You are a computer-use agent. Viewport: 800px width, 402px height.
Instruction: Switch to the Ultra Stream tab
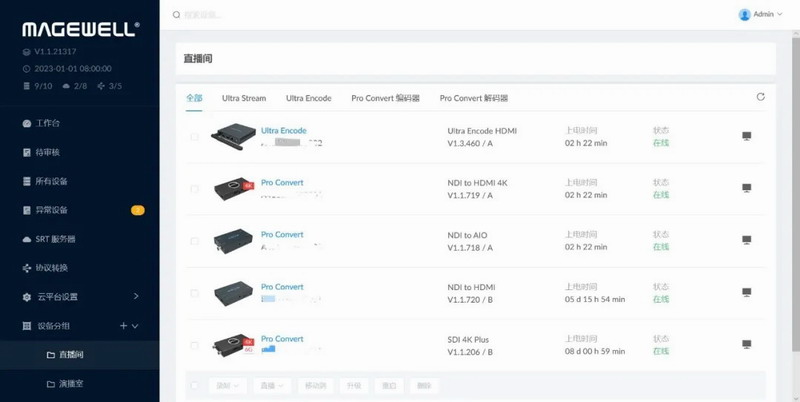coord(244,98)
